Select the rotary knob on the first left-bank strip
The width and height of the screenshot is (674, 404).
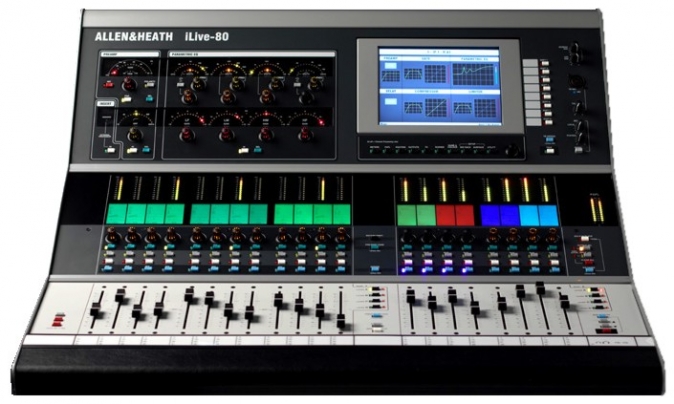point(112,235)
